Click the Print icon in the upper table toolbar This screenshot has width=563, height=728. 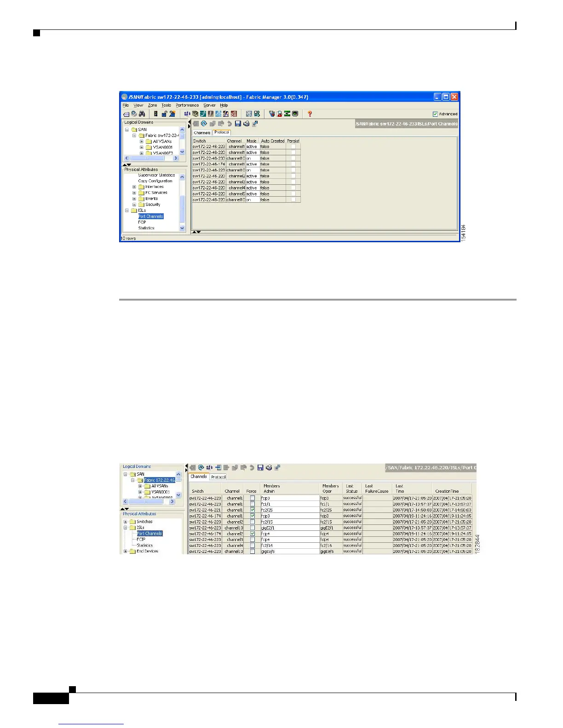coord(247,124)
